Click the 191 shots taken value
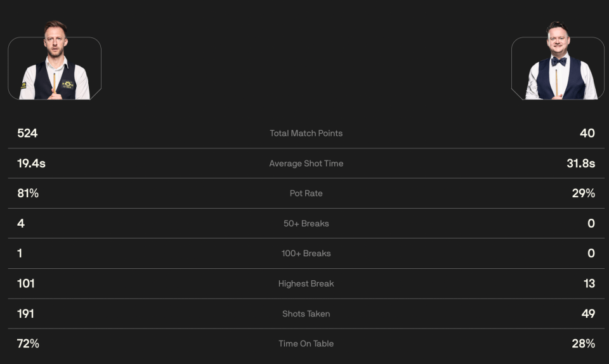The height and width of the screenshot is (364, 609). (25, 313)
